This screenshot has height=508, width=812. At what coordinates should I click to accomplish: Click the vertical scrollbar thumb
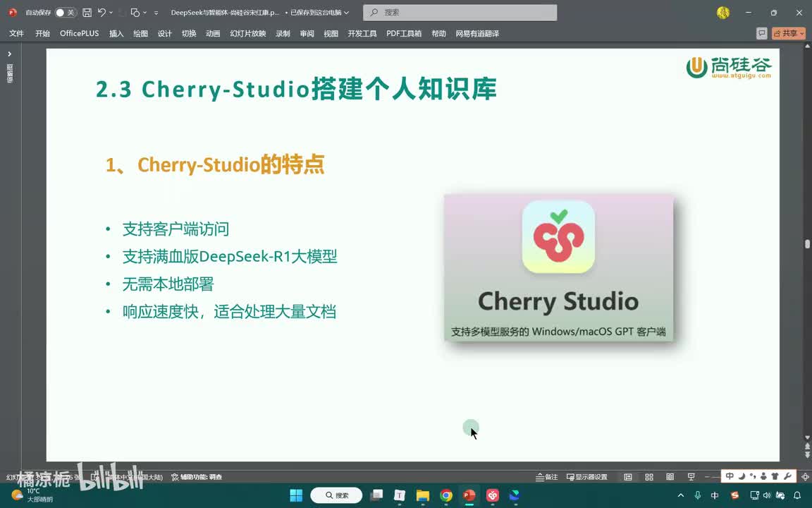[807, 243]
